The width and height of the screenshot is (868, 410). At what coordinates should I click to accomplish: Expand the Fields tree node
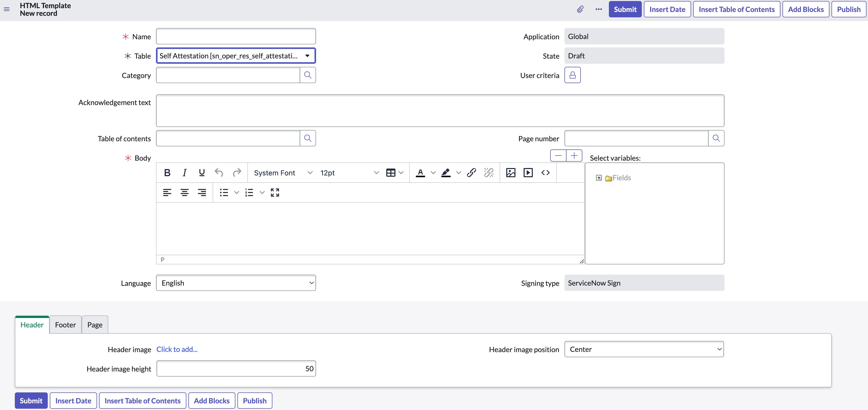coord(598,178)
